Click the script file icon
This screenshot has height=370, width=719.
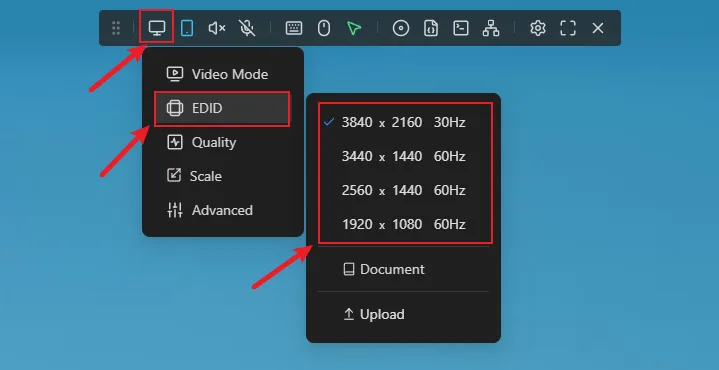tap(431, 28)
